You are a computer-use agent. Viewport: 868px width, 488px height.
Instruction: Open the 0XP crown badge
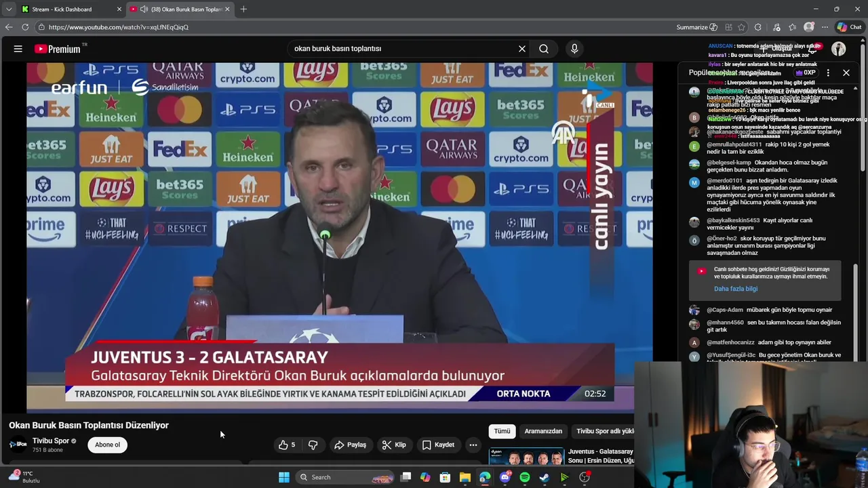click(806, 73)
